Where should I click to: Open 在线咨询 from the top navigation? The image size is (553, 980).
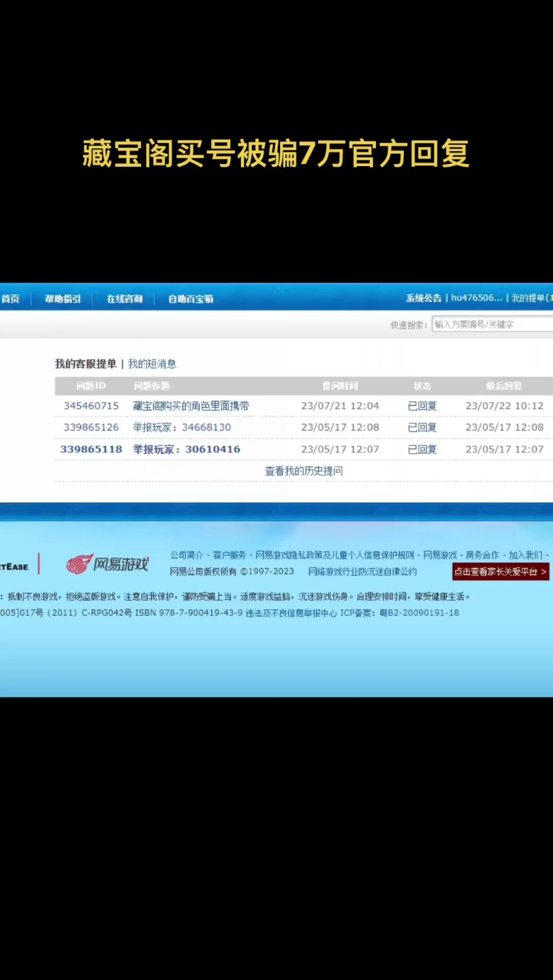pos(125,299)
